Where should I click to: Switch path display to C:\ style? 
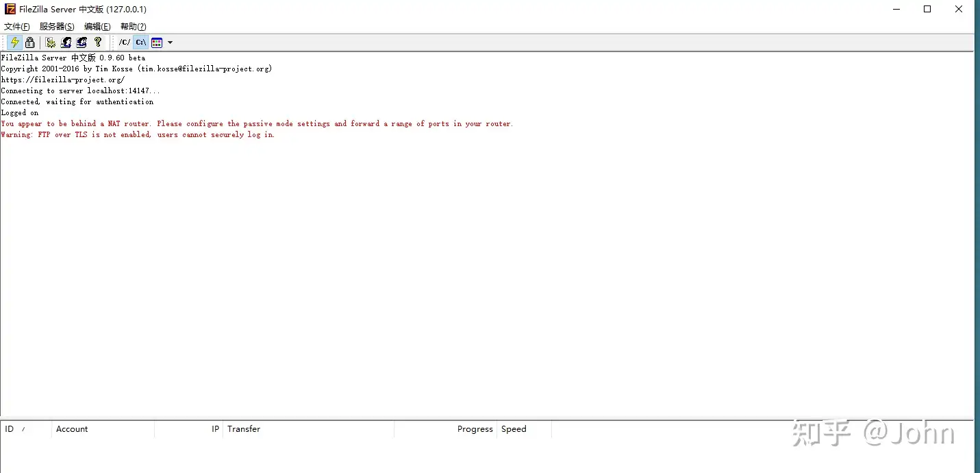pyautogui.click(x=140, y=43)
